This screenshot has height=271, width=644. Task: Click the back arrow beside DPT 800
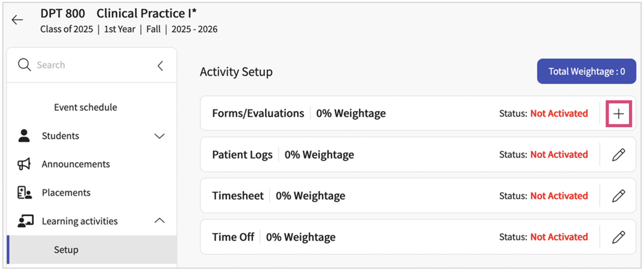pos(17,20)
